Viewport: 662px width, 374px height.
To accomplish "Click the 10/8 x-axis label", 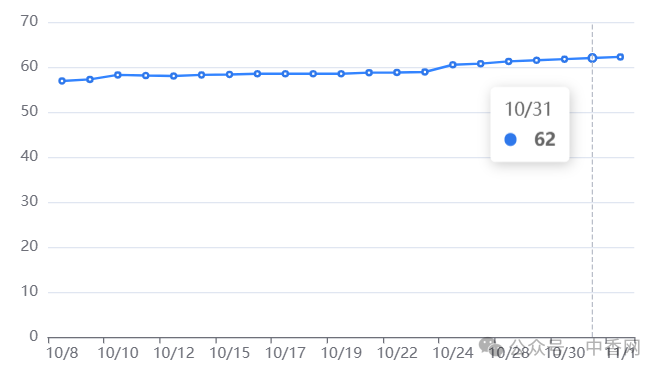I will coord(62,353).
